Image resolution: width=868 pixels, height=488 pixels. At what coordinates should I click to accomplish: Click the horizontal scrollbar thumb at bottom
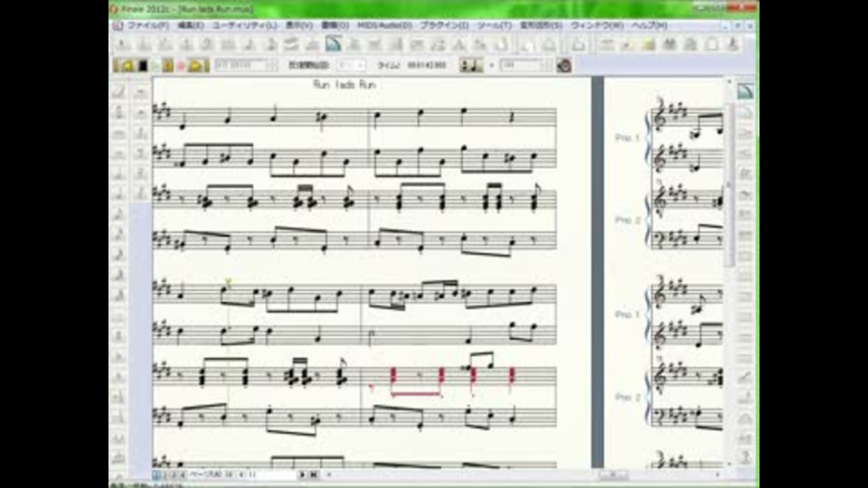613,474
